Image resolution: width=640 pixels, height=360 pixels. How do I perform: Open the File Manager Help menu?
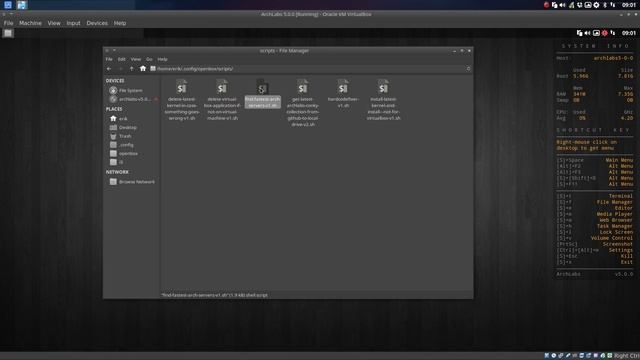pyautogui.click(x=162, y=59)
